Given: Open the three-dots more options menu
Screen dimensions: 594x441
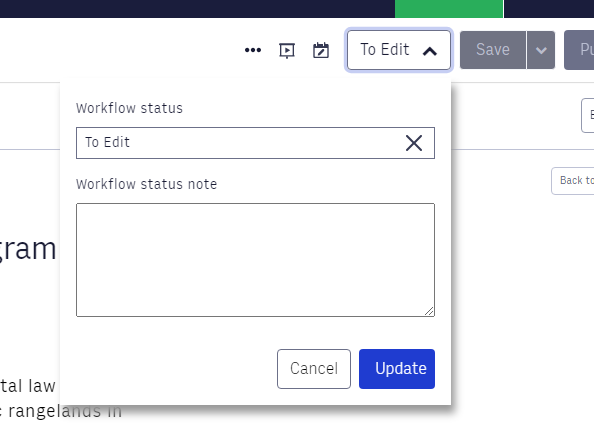Looking at the screenshot, I should pos(253,50).
